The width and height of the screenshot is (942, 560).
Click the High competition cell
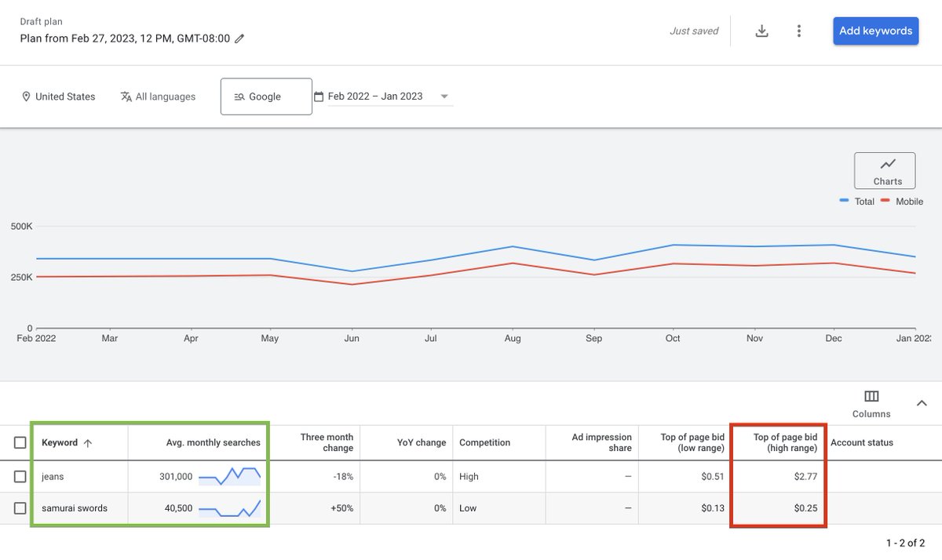(469, 476)
